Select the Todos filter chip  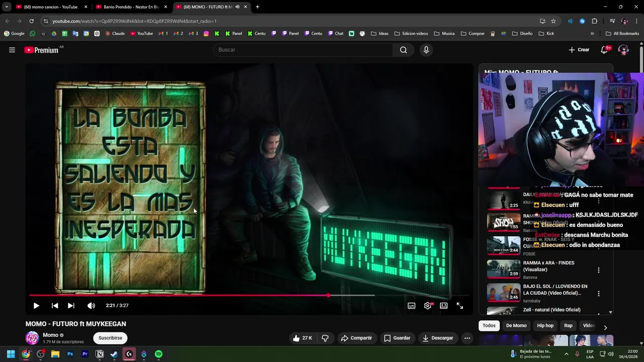(x=489, y=326)
